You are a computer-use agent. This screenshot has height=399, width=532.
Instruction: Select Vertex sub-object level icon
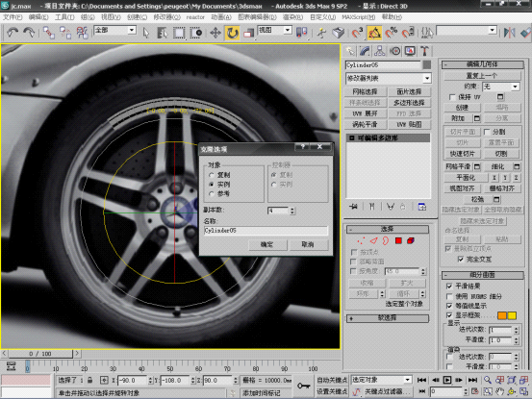[x=361, y=240]
